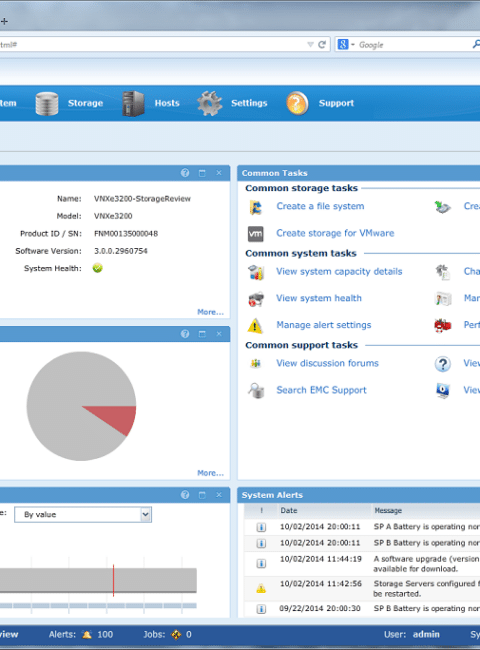Open View system health link
480x650 pixels.
tap(319, 298)
